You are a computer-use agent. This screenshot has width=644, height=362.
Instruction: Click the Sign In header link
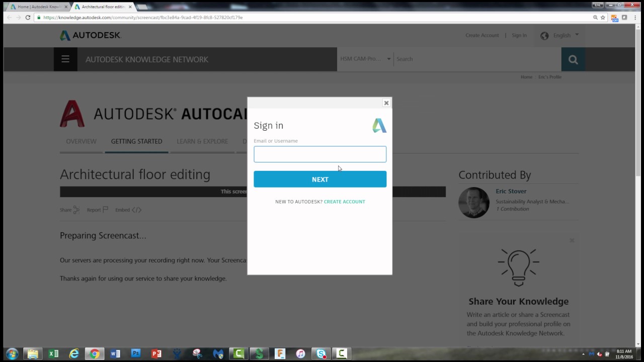(x=519, y=35)
